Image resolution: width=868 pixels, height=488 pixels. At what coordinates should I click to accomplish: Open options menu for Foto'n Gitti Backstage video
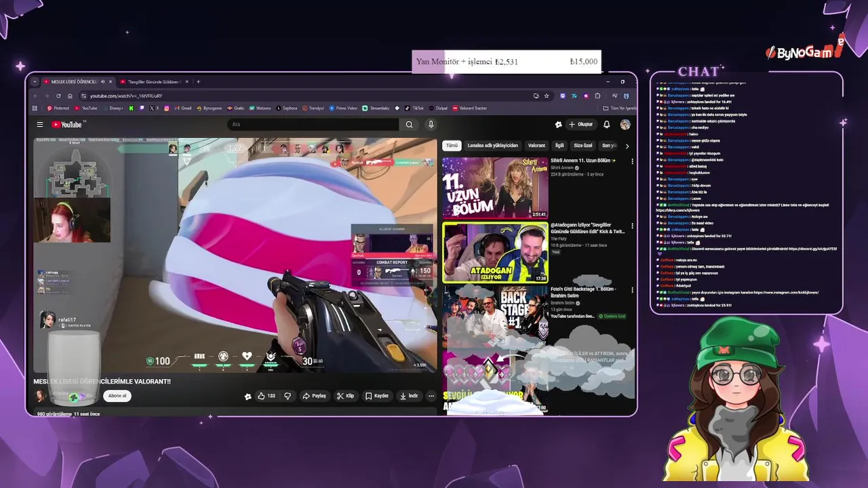click(x=632, y=289)
